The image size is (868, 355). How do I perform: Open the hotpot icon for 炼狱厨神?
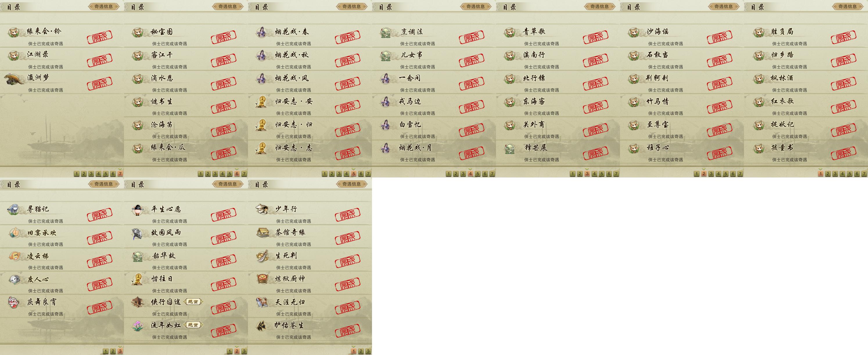(x=262, y=279)
